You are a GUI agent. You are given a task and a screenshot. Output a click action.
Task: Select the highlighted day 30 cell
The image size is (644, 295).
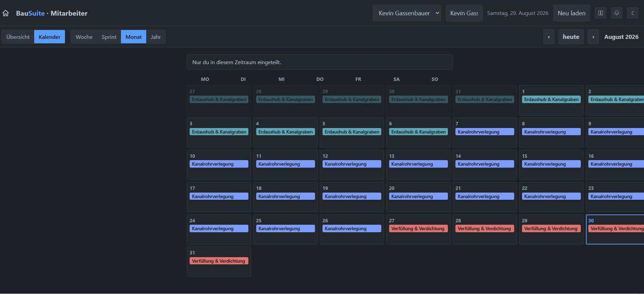[615, 229]
